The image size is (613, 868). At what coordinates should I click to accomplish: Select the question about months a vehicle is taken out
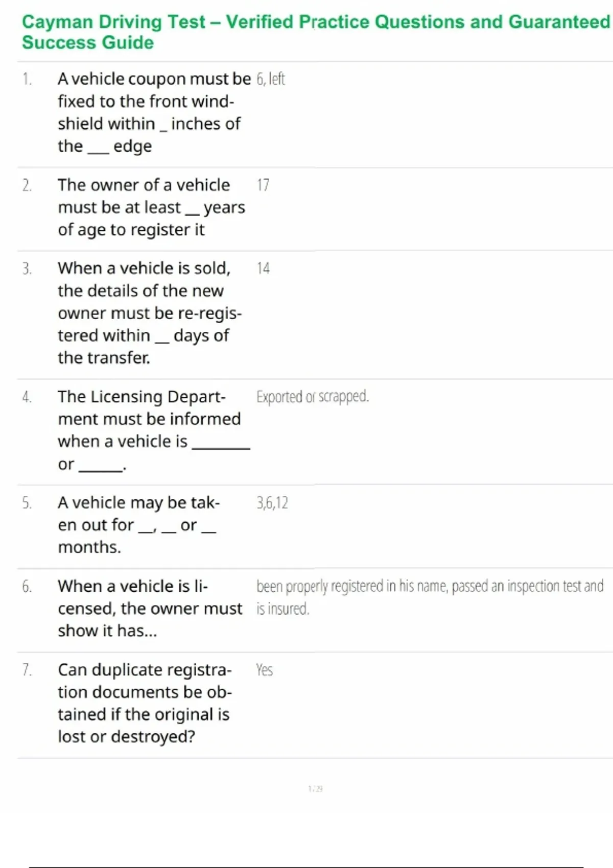(x=138, y=525)
